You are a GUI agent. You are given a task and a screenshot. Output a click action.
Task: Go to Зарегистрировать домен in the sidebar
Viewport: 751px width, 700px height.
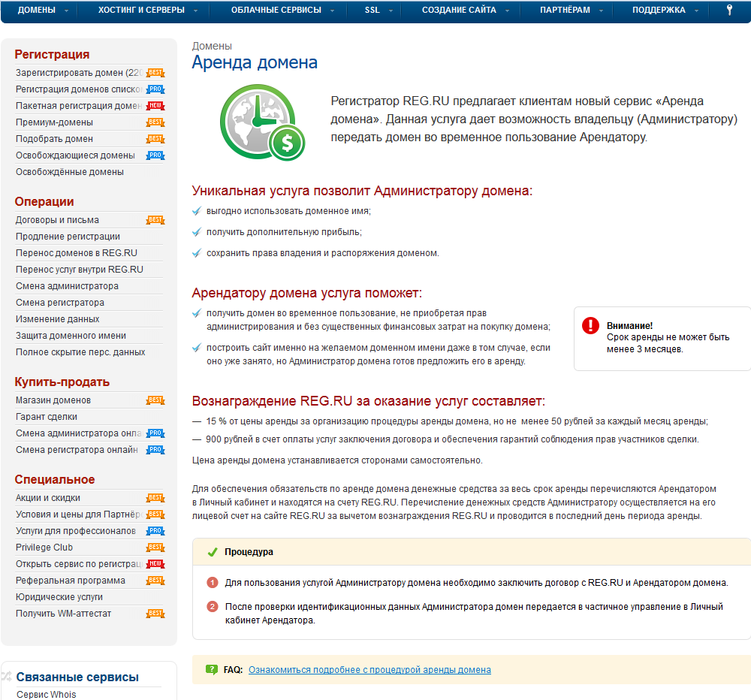point(79,73)
